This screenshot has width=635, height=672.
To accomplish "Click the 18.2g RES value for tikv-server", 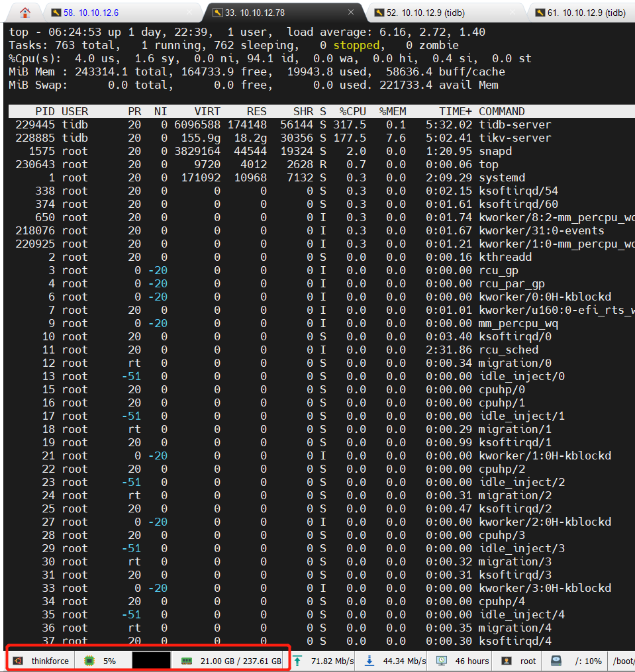I will point(250,138).
